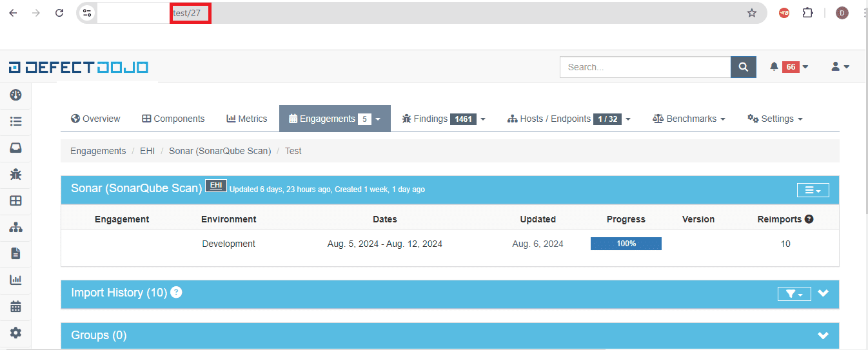The height and width of the screenshot is (350, 868).
Task: Open the user profile dropdown menu
Action: tap(840, 67)
